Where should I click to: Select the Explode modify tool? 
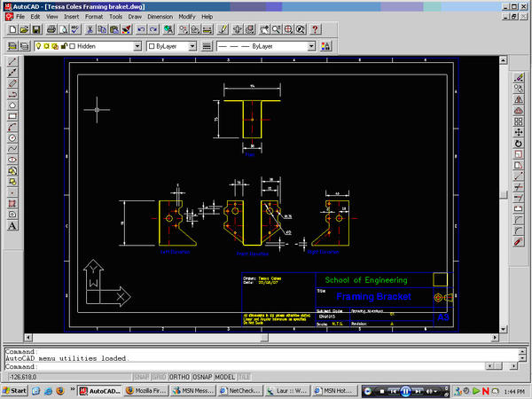click(x=518, y=242)
